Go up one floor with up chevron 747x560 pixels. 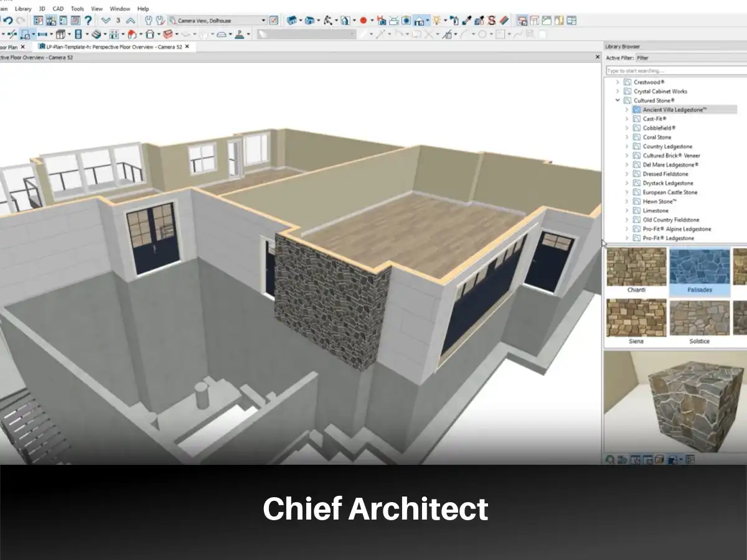tap(131, 21)
